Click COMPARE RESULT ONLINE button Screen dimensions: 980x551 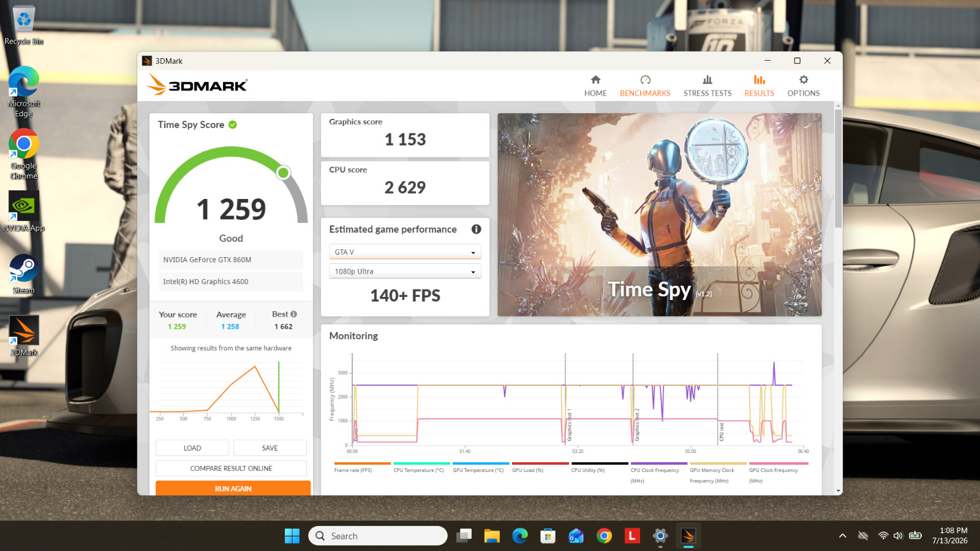pos(231,468)
